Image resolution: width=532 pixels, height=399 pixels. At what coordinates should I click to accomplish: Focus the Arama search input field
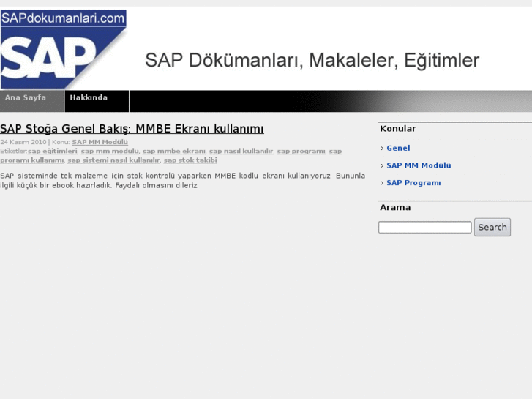tap(424, 228)
